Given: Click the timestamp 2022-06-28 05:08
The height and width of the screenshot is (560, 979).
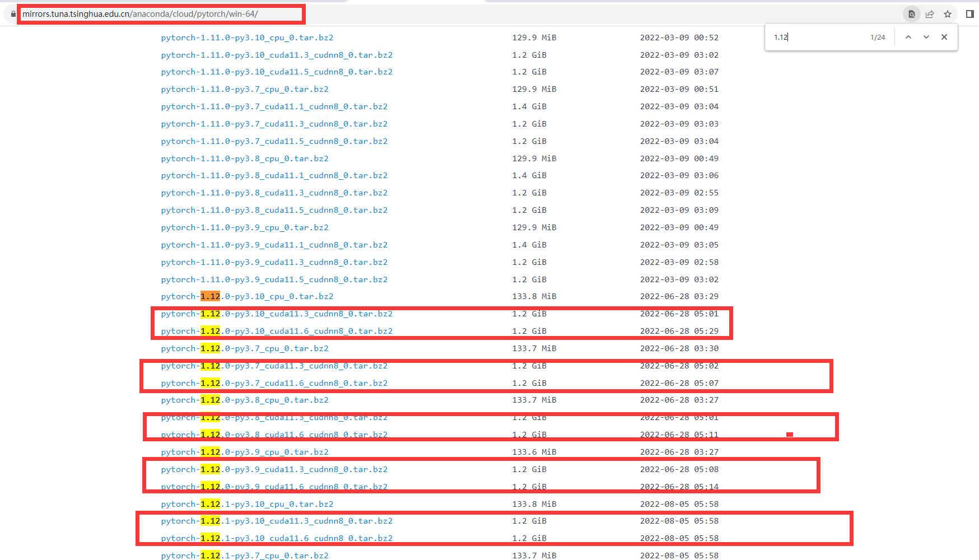Looking at the screenshot, I should pos(679,469).
